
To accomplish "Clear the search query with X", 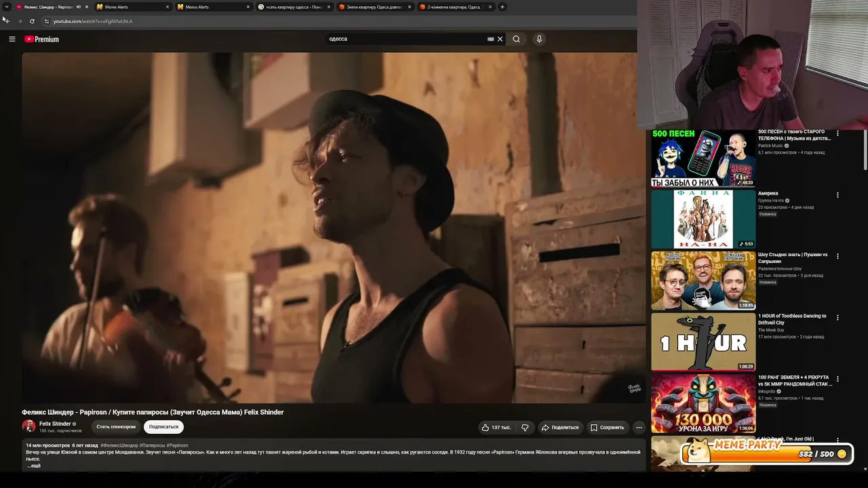I will [500, 39].
